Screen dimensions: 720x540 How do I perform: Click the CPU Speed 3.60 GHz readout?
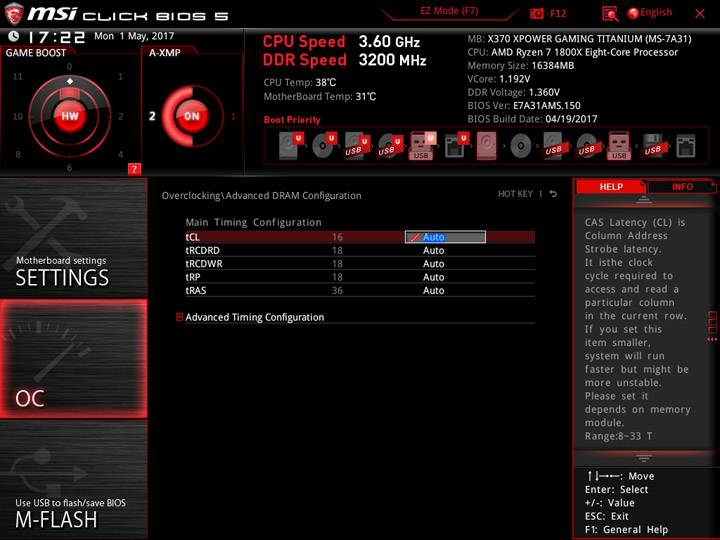(341, 42)
